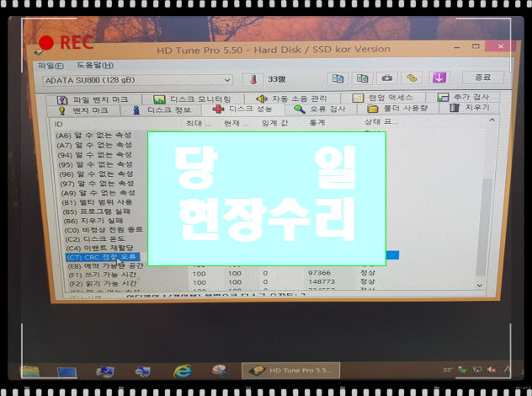Open the Snipping Tool taskbar icon

coord(221,371)
